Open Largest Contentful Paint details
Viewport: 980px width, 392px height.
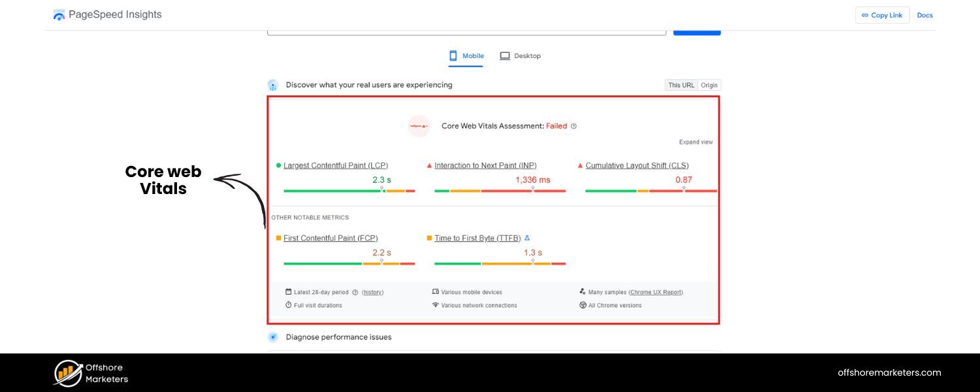[335, 165]
